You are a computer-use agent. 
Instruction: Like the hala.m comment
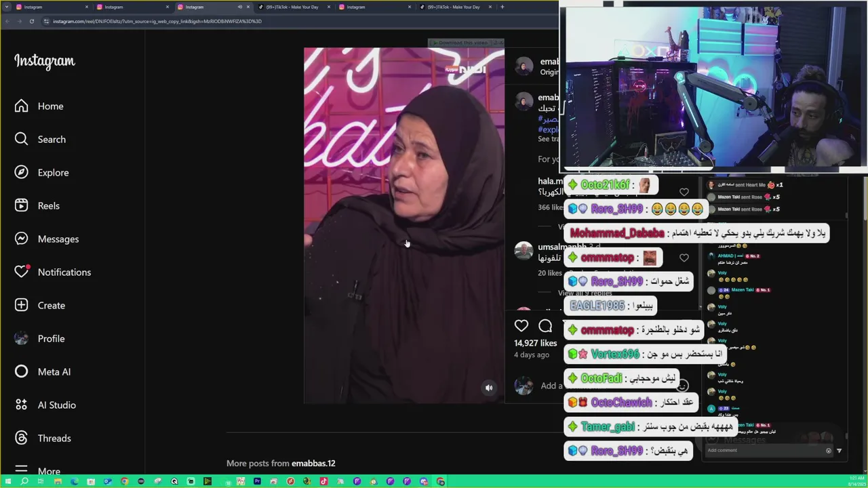684,192
